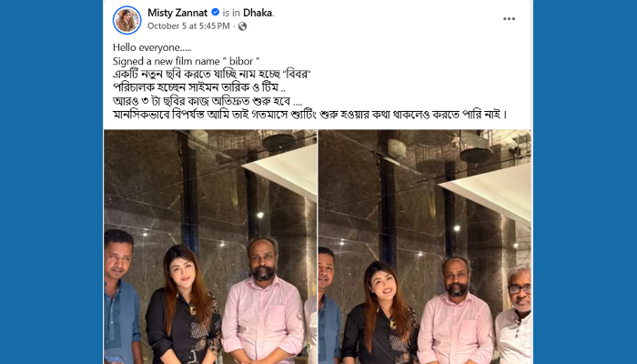
Task: Open the Misty Zannat profile name link
Action: (x=177, y=13)
